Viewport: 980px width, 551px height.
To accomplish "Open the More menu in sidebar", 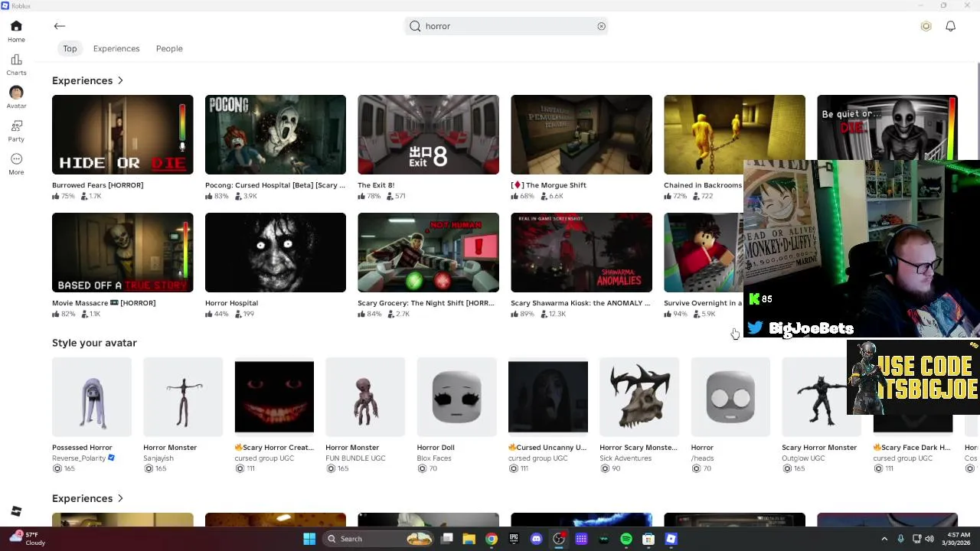I will (x=16, y=164).
